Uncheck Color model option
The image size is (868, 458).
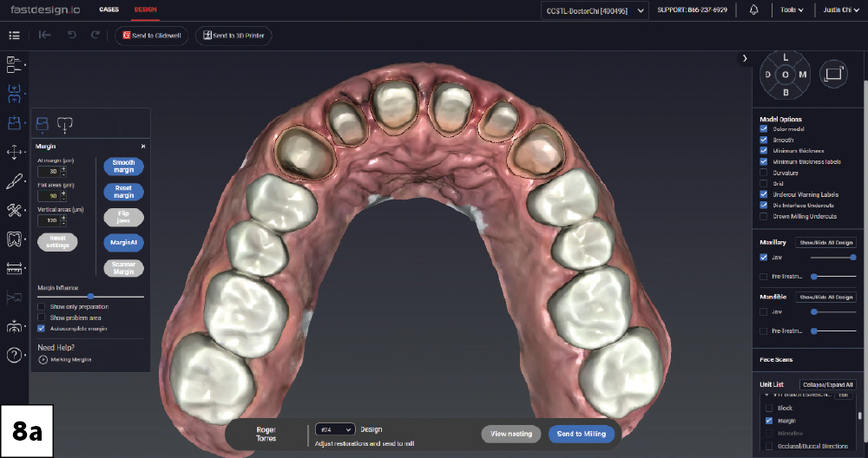[763, 129]
